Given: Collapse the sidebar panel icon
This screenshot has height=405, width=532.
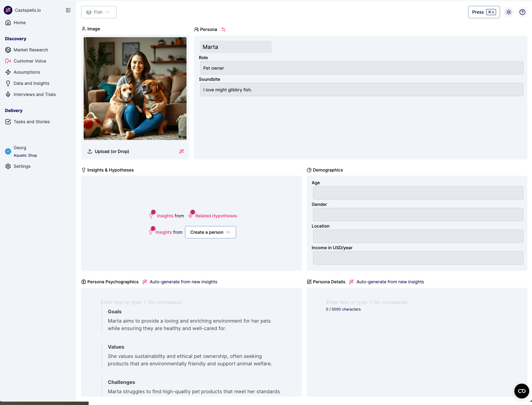Looking at the screenshot, I should pos(68,10).
